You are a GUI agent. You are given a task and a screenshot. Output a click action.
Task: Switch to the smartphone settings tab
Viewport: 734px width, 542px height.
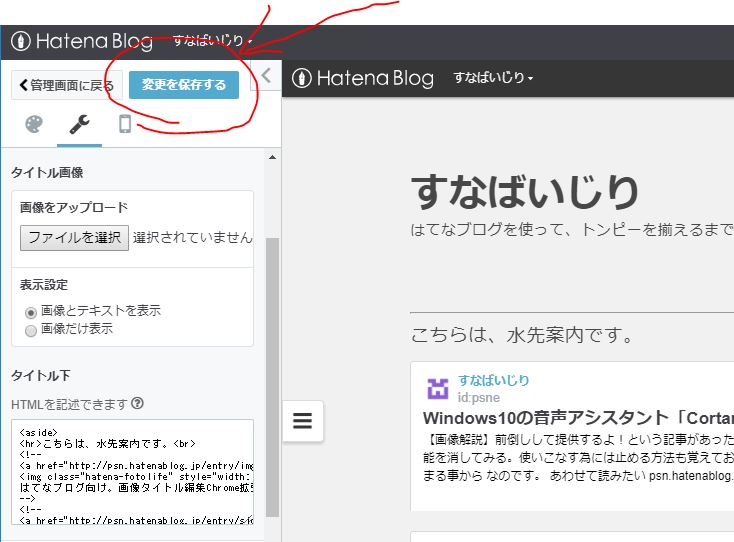(125, 124)
